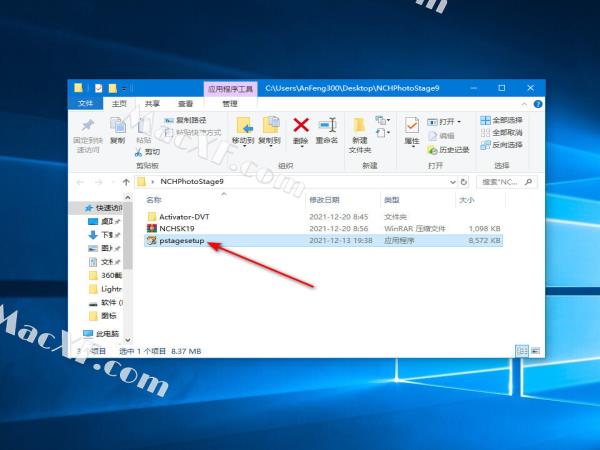Click the History (历史记录) button
Image resolution: width=600 pixels, height=450 pixels.
tap(448, 150)
